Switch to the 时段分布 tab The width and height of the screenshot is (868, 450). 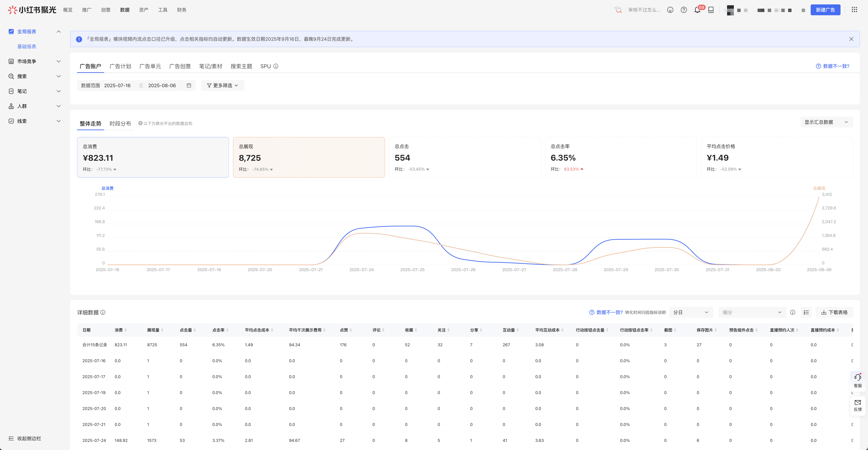pyautogui.click(x=120, y=124)
